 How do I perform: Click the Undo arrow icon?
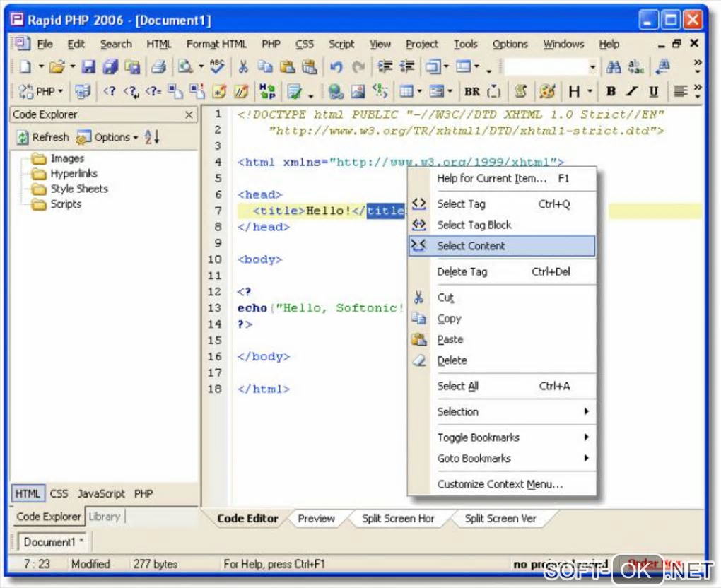click(x=336, y=67)
